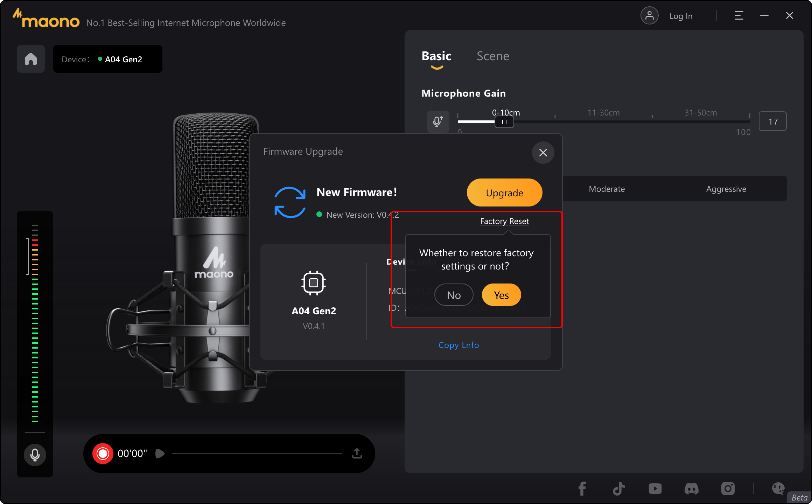Click the 11-30cm distance label
This screenshot has width=812, height=504.
[604, 113]
